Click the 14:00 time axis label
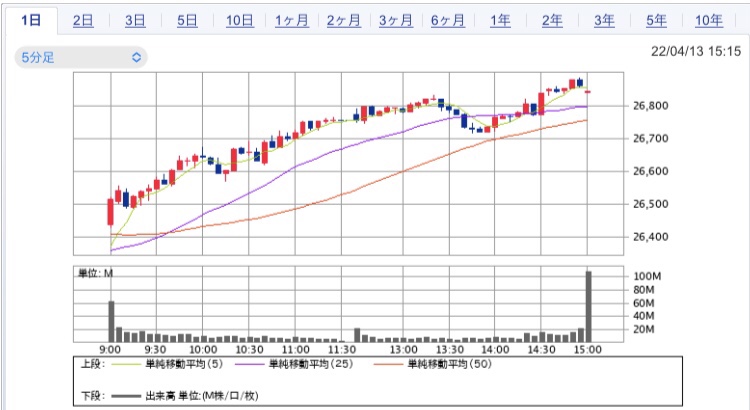The width and height of the screenshot is (750, 410). pos(495,350)
